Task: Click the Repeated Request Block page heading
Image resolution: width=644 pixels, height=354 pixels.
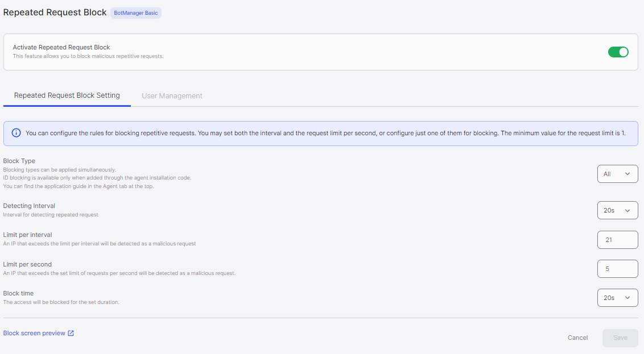Action: (55, 12)
